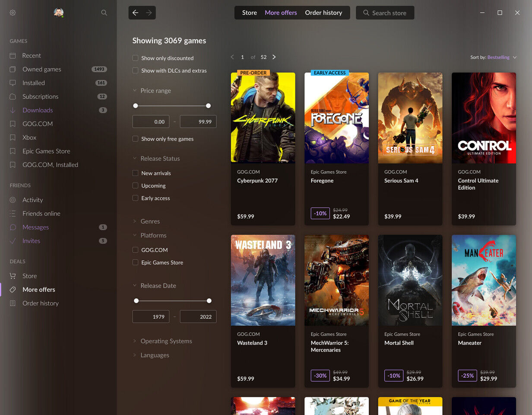Click the Store cart icon
Screen dimensions: 532x415
pyautogui.click(x=13, y=276)
